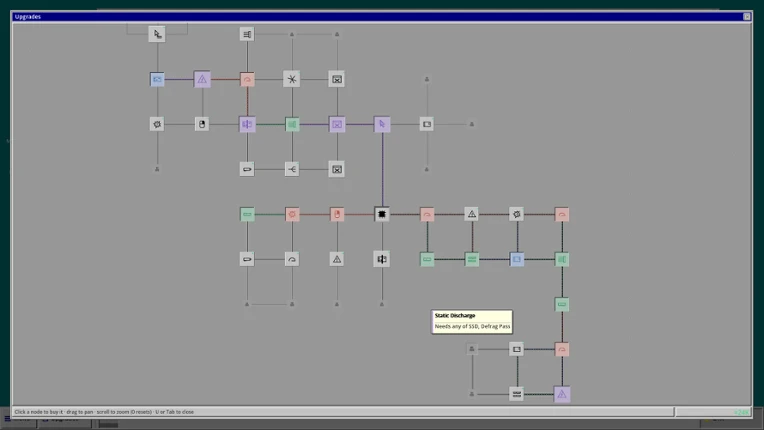Click the green bar node below the red arc

[427, 259]
